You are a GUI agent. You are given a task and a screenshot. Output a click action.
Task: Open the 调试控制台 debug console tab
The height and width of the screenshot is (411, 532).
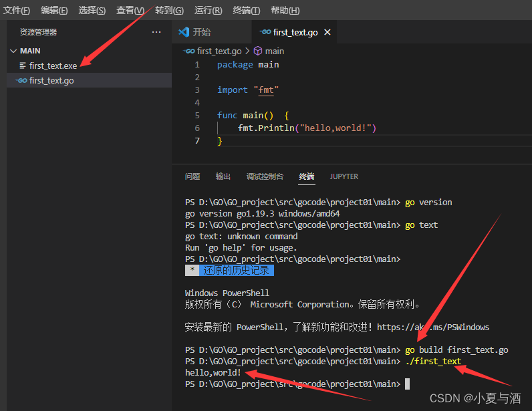click(265, 176)
